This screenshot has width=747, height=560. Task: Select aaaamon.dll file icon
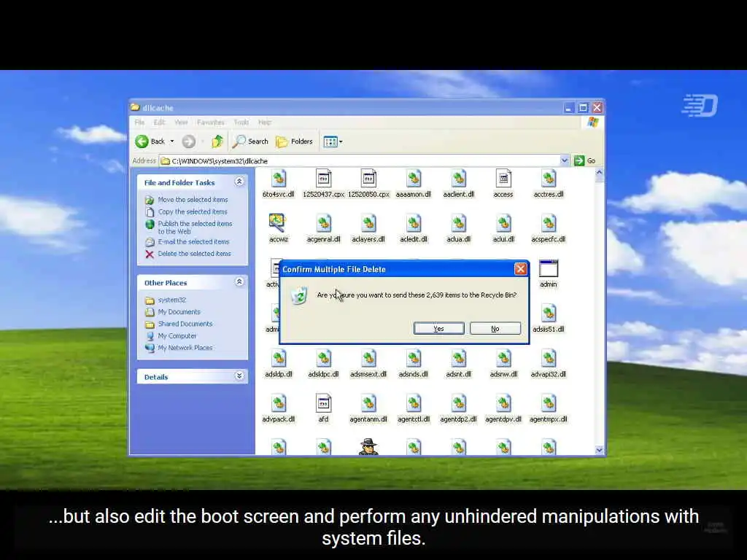(x=413, y=179)
